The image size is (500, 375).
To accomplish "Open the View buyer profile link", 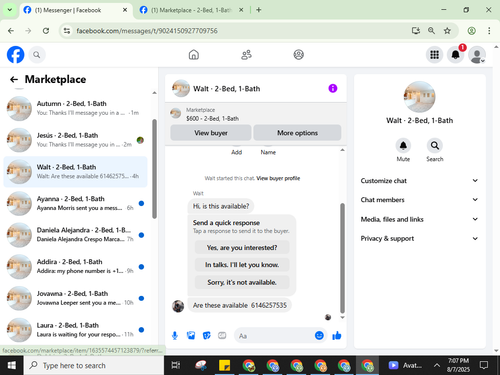I will [278, 178].
